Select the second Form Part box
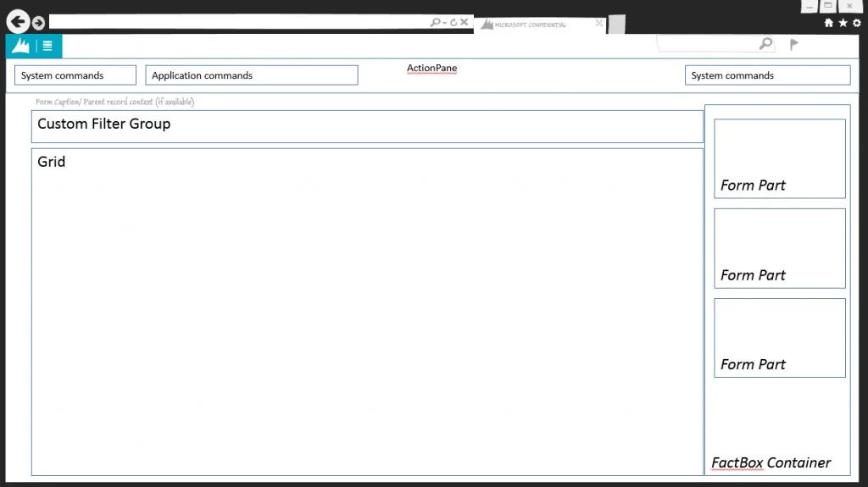 pyautogui.click(x=780, y=248)
